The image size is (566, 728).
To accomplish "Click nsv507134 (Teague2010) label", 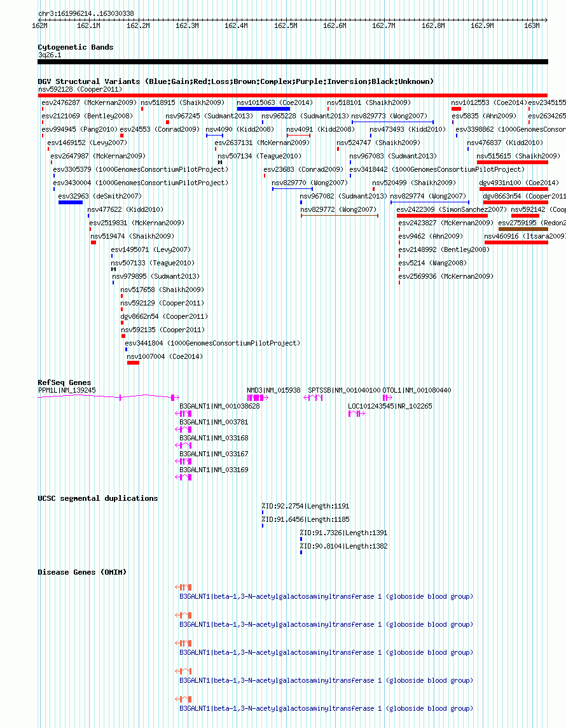I will 259,157.
